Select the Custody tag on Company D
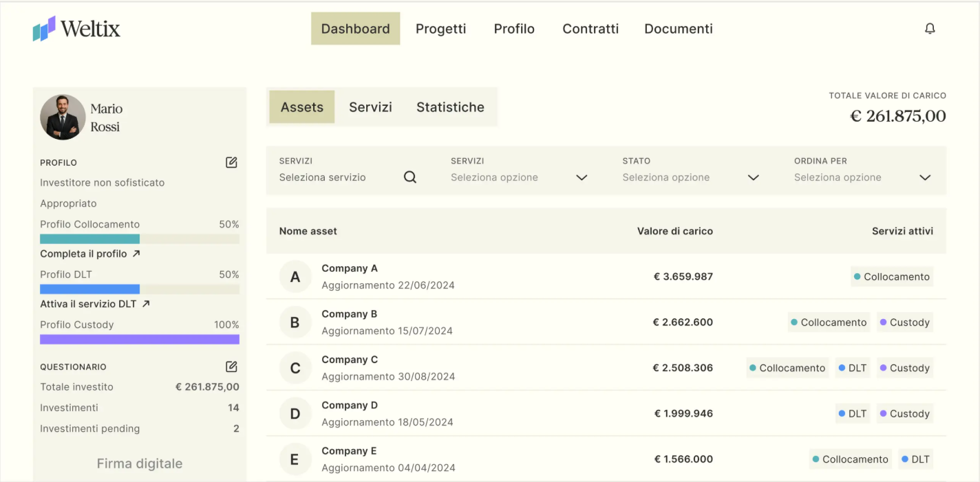980x482 pixels. 904,413
